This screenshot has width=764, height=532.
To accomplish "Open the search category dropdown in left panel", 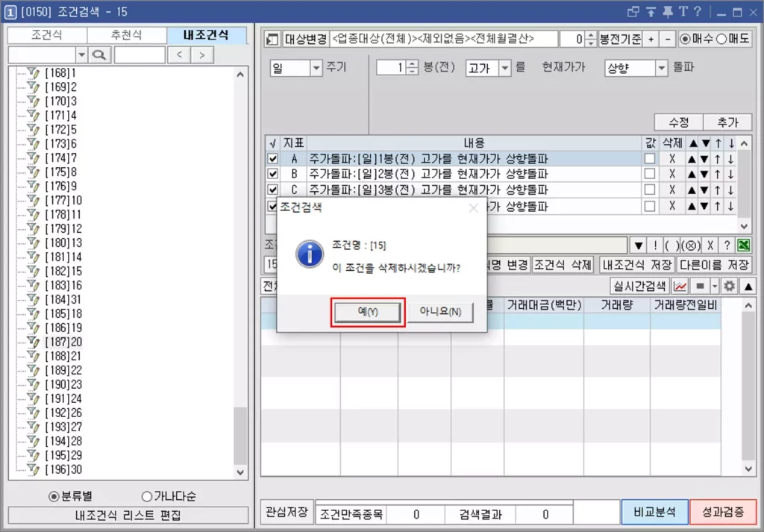I will 81,54.
